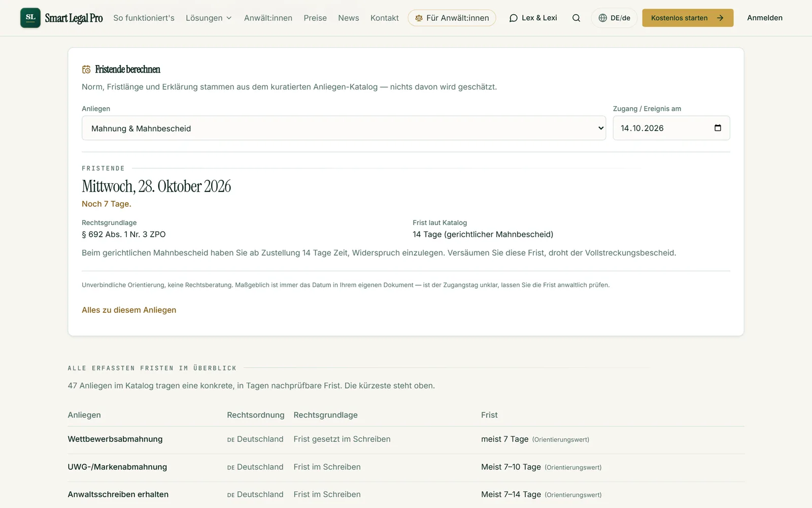
Task: Open Alles zu diesem Anliegen link
Action: pos(129,310)
